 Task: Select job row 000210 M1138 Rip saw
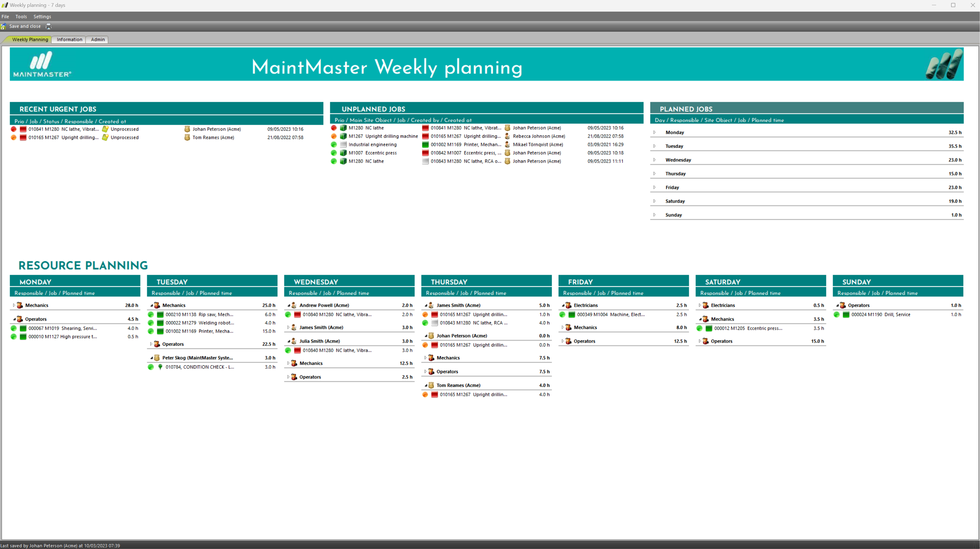[212, 314]
